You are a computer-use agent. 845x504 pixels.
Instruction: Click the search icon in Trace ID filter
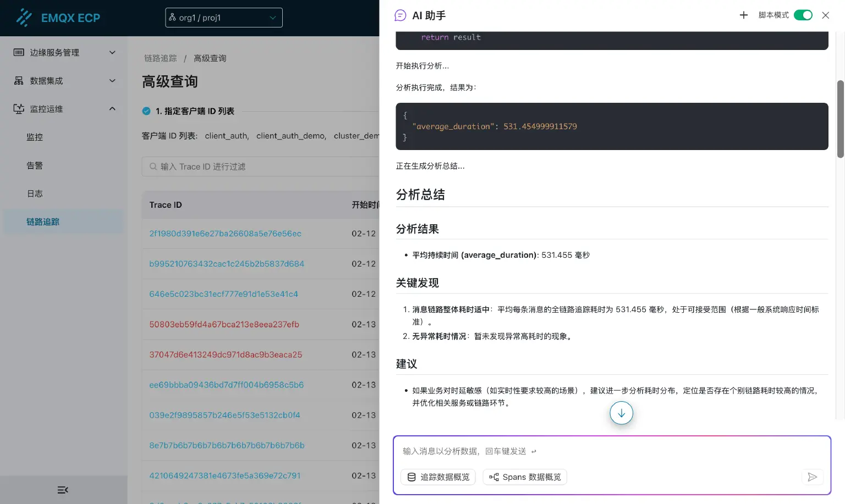pos(152,166)
